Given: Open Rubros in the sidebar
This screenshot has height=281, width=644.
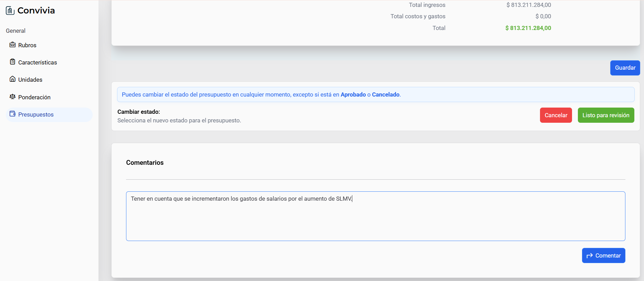Looking at the screenshot, I should [27, 45].
